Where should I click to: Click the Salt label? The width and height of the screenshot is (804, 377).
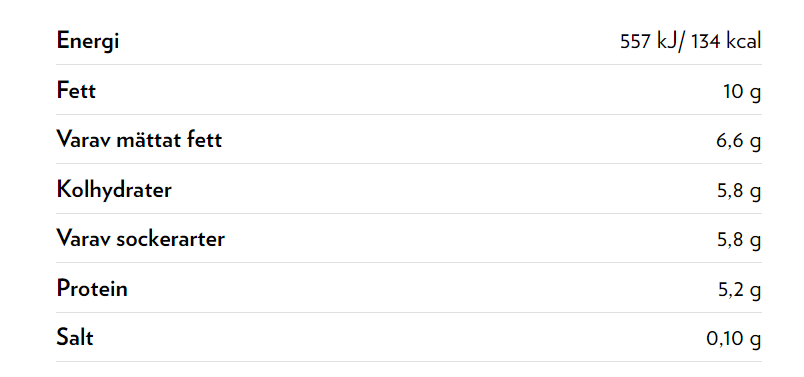coord(75,338)
